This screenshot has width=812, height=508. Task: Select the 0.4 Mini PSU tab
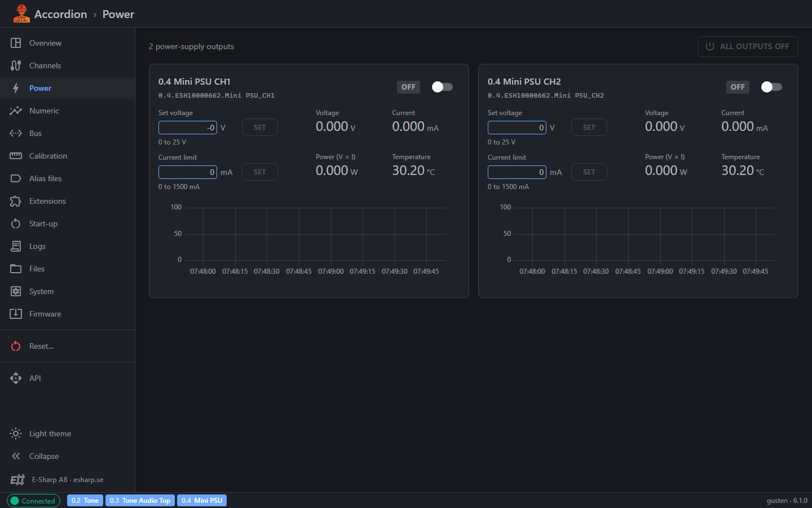(202, 501)
